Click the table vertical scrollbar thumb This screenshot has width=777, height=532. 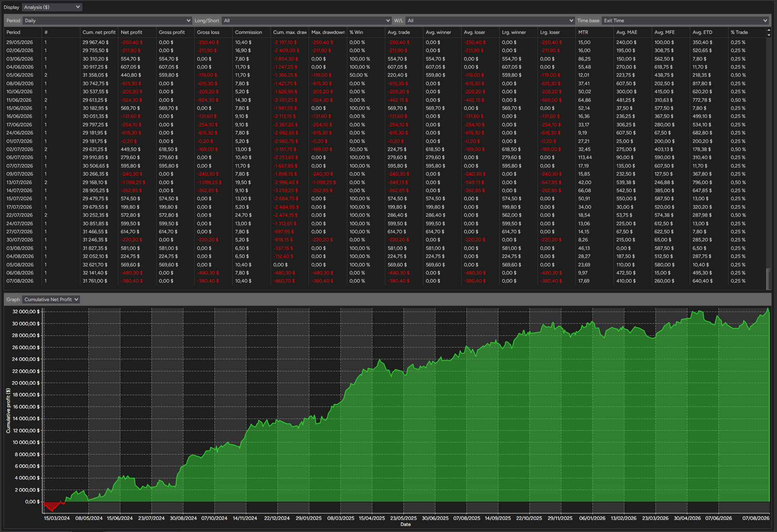click(x=769, y=279)
